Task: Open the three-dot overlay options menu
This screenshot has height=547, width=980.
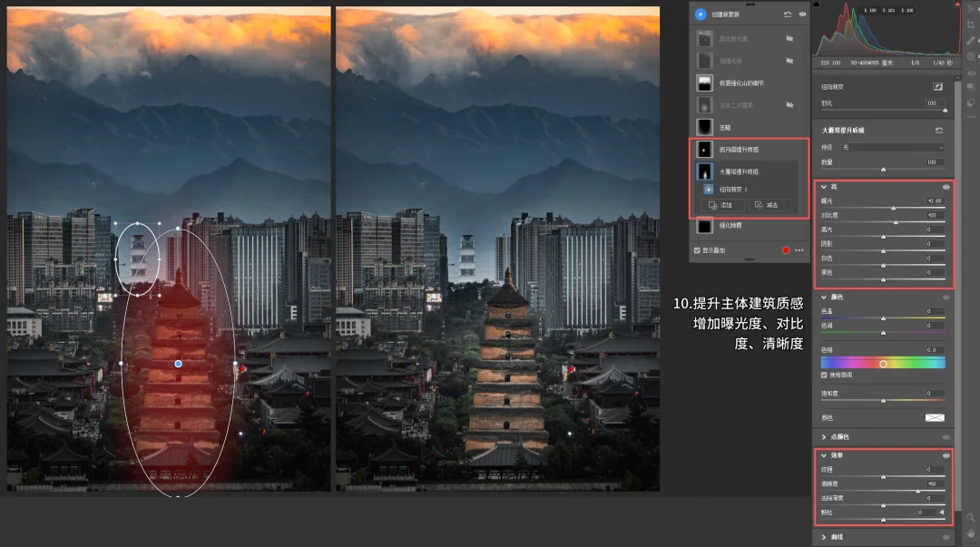Action: (x=799, y=250)
